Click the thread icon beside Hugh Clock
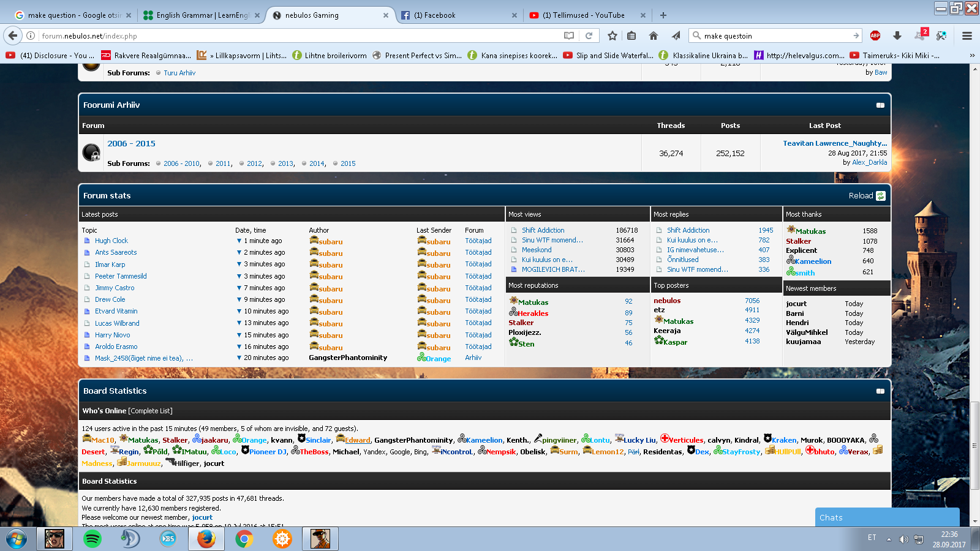 (x=87, y=241)
